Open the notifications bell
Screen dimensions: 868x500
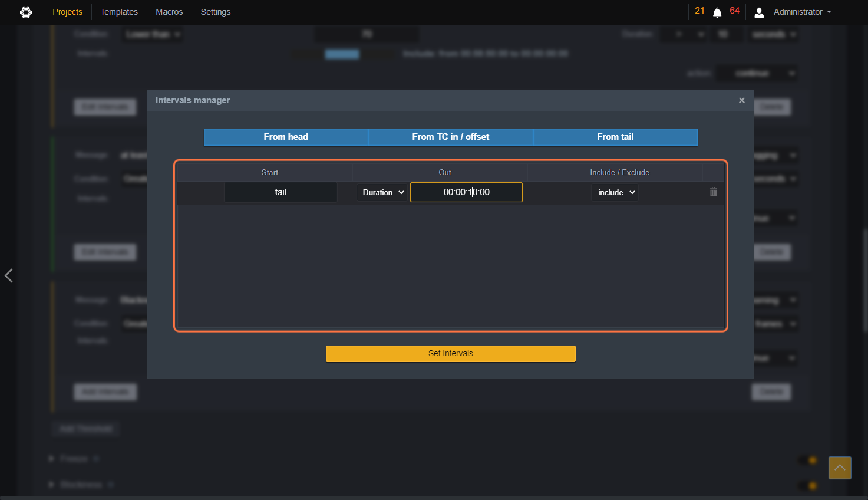[x=717, y=12]
